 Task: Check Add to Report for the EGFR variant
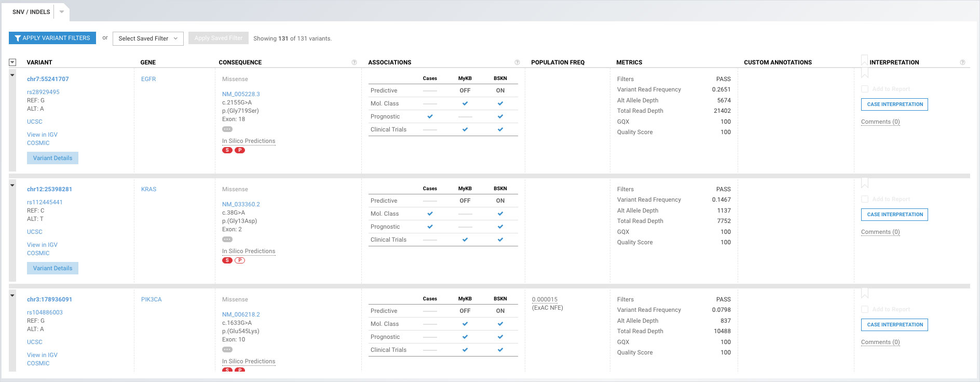click(x=865, y=89)
